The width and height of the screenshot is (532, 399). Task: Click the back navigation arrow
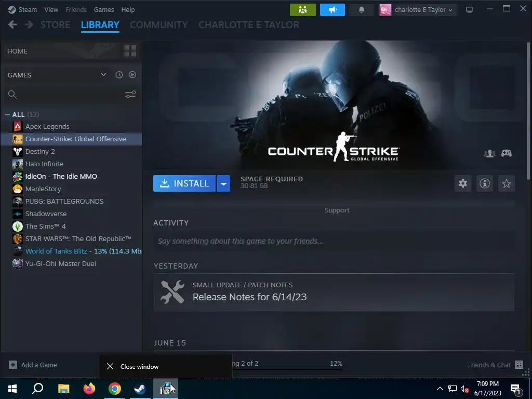click(x=12, y=24)
